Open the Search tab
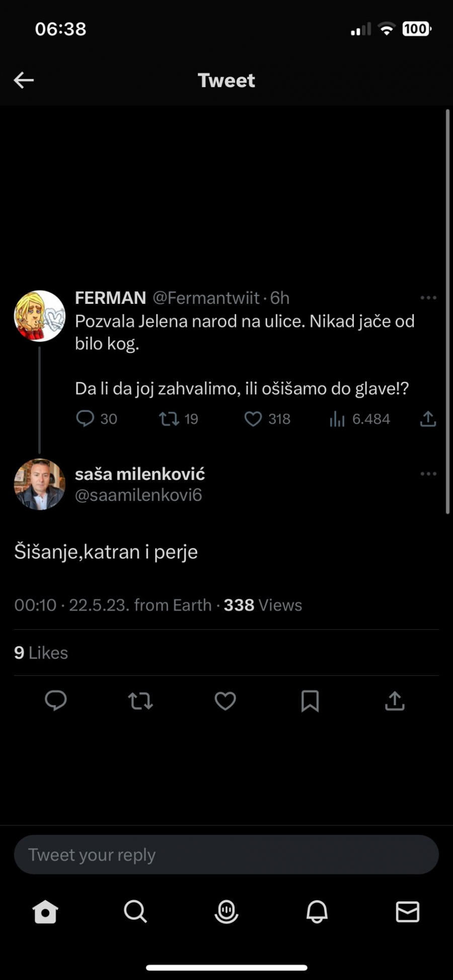 (135, 911)
